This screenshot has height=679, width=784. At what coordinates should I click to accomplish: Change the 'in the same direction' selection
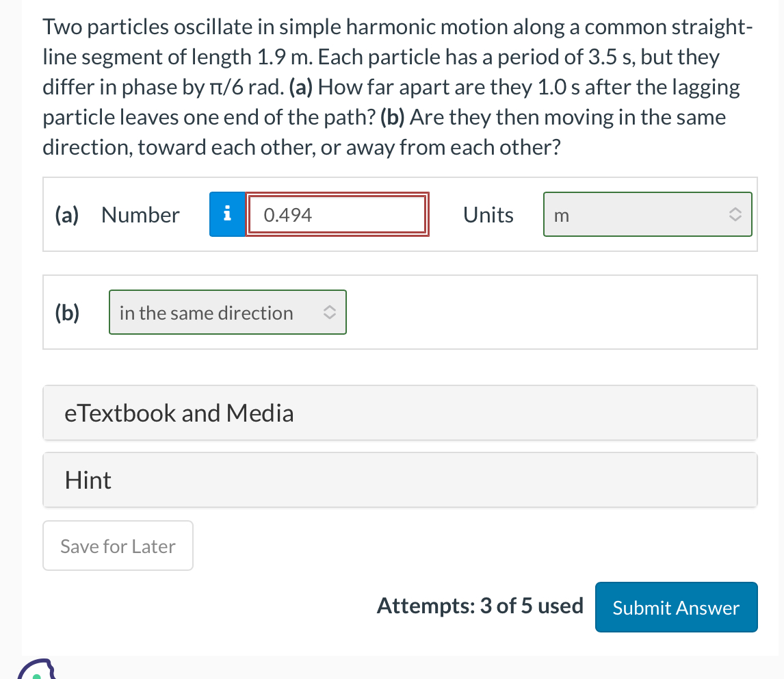pyautogui.click(x=228, y=312)
